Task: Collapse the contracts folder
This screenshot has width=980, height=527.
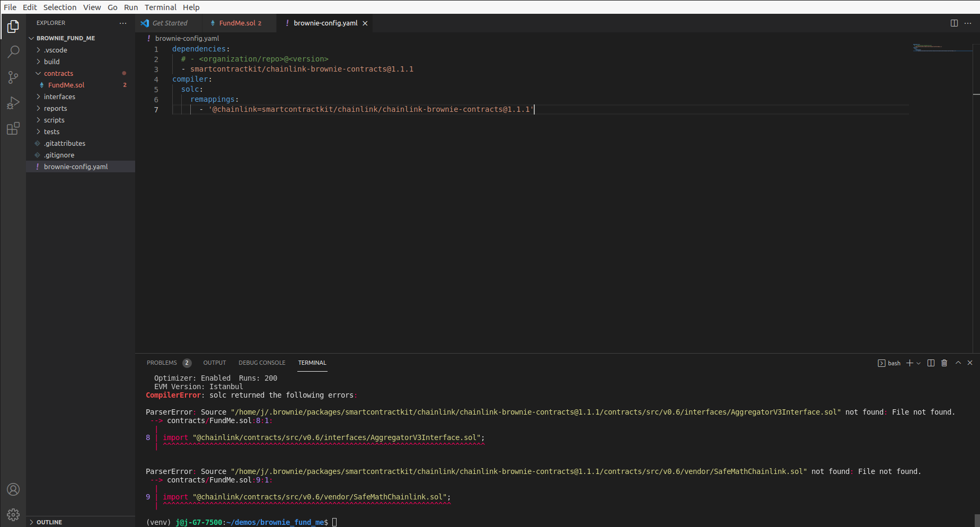Action: 81,74
